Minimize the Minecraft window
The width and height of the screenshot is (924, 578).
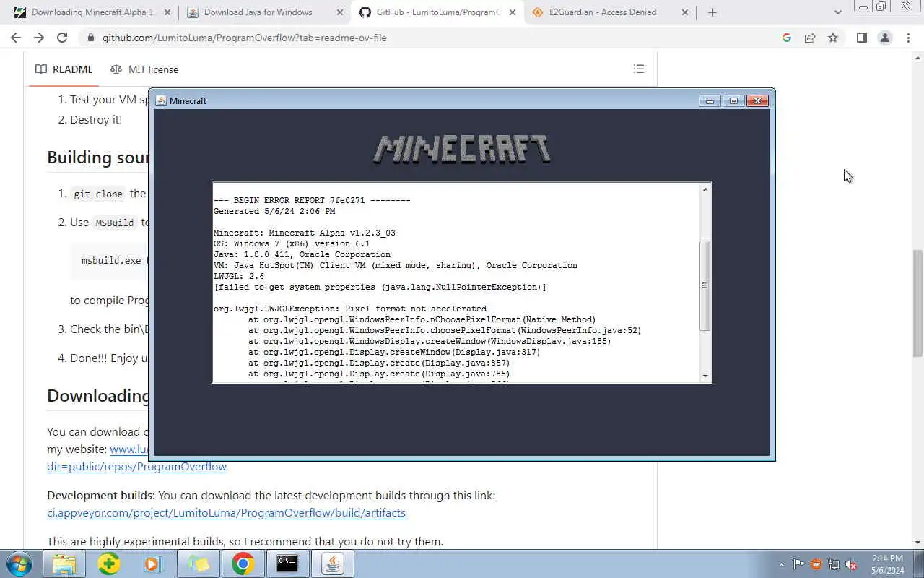(710, 101)
